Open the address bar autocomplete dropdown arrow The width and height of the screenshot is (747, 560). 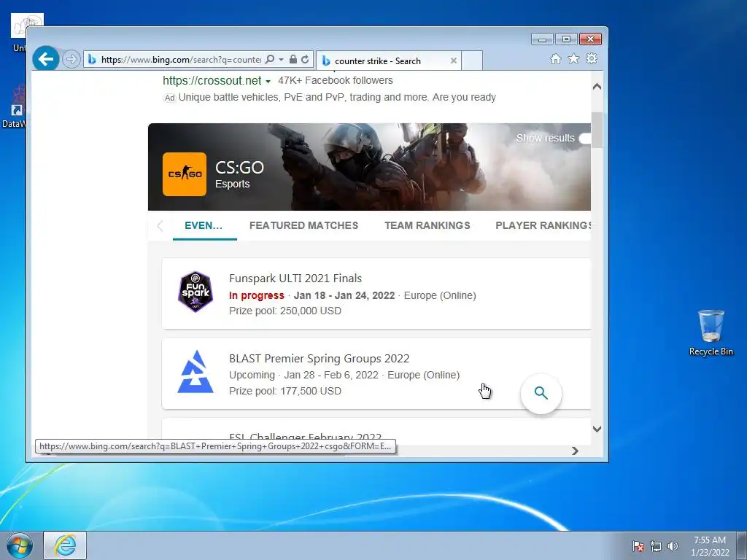pos(281,60)
